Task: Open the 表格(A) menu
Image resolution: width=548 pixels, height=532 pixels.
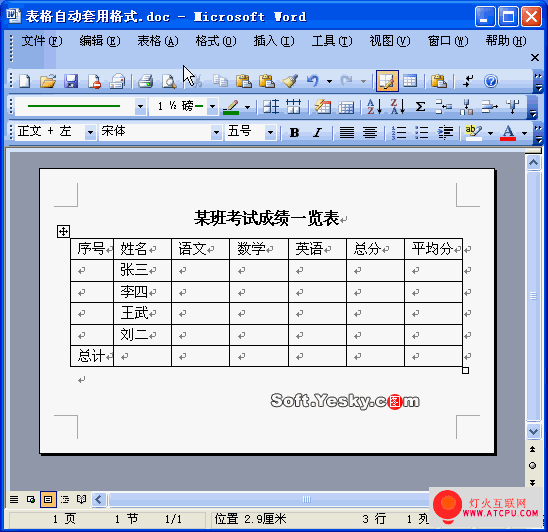Action: click(x=158, y=41)
